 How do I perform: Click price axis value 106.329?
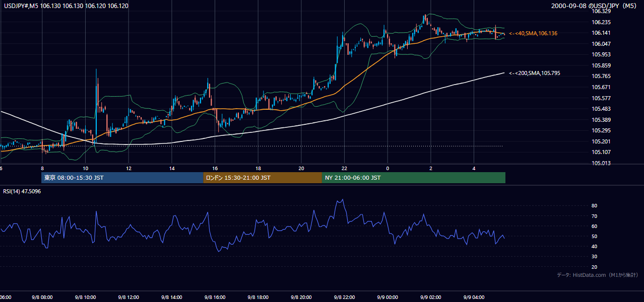click(601, 11)
